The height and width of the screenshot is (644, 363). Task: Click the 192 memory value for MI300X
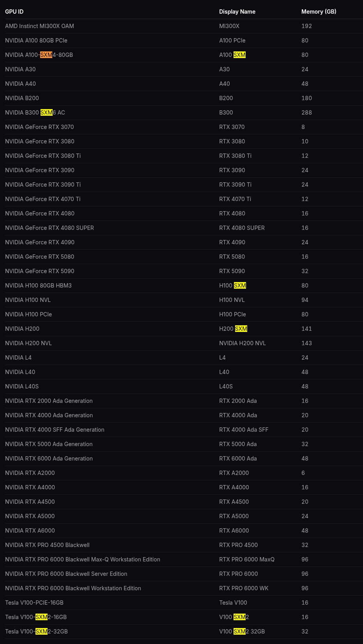(306, 26)
